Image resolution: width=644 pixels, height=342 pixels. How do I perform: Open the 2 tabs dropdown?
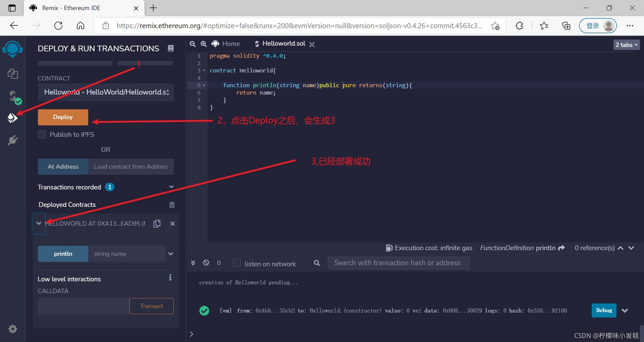point(627,45)
